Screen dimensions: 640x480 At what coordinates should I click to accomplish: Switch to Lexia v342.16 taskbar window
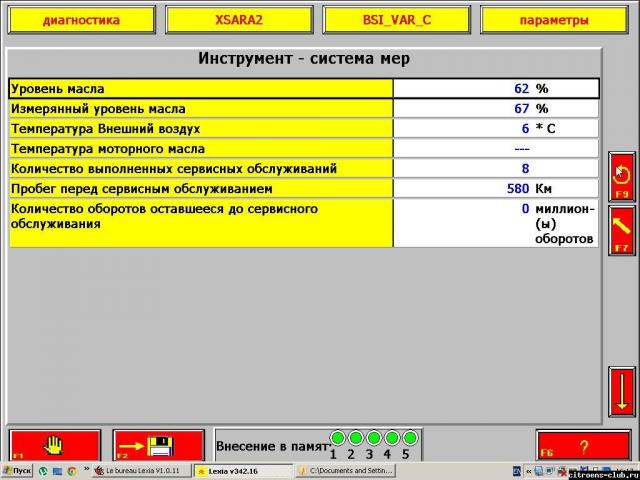click(x=243, y=471)
